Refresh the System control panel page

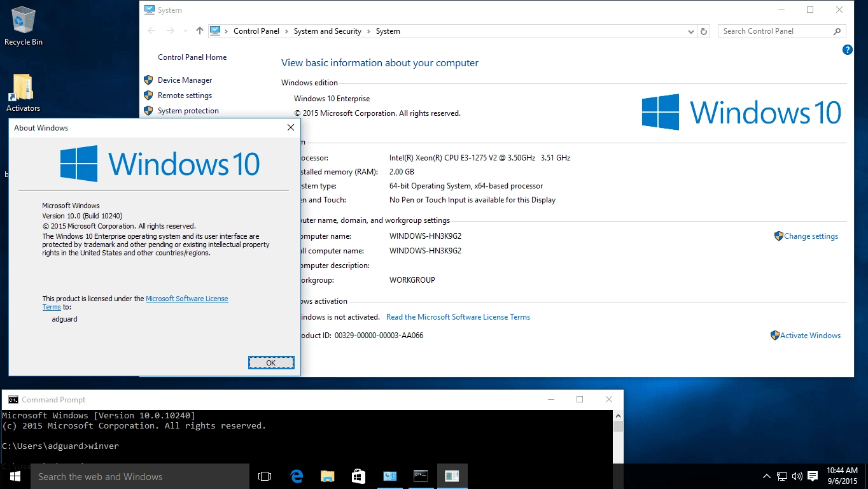704,31
